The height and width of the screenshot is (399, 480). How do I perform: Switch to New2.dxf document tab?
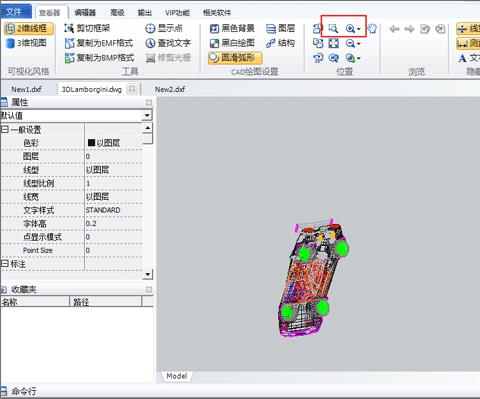coord(170,89)
